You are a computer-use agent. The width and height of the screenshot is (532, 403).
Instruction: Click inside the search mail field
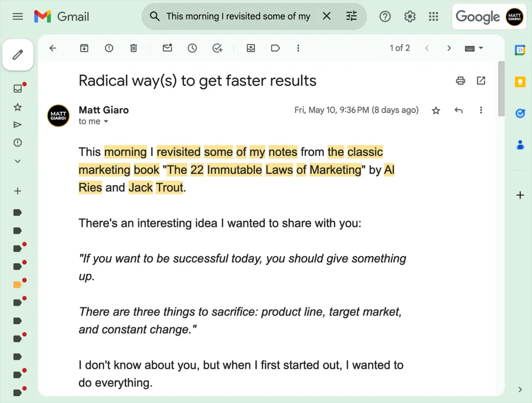pyautogui.click(x=238, y=17)
